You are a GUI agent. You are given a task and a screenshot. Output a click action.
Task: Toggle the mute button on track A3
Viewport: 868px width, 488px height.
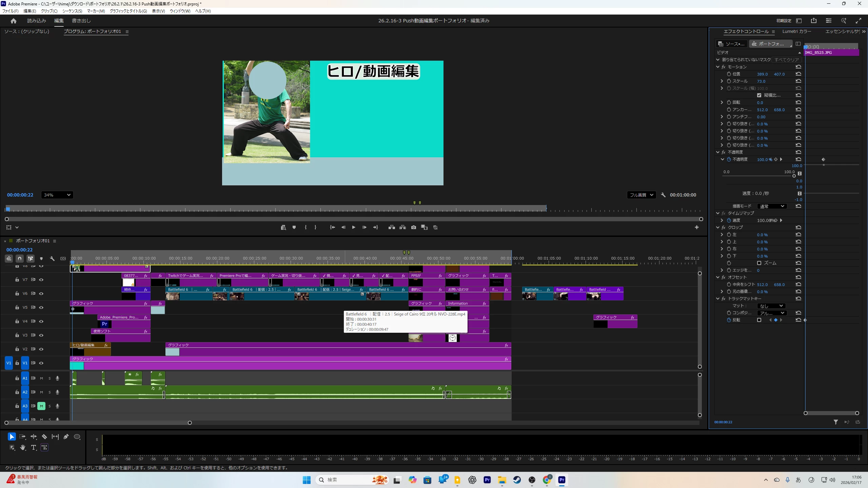coord(41,406)
